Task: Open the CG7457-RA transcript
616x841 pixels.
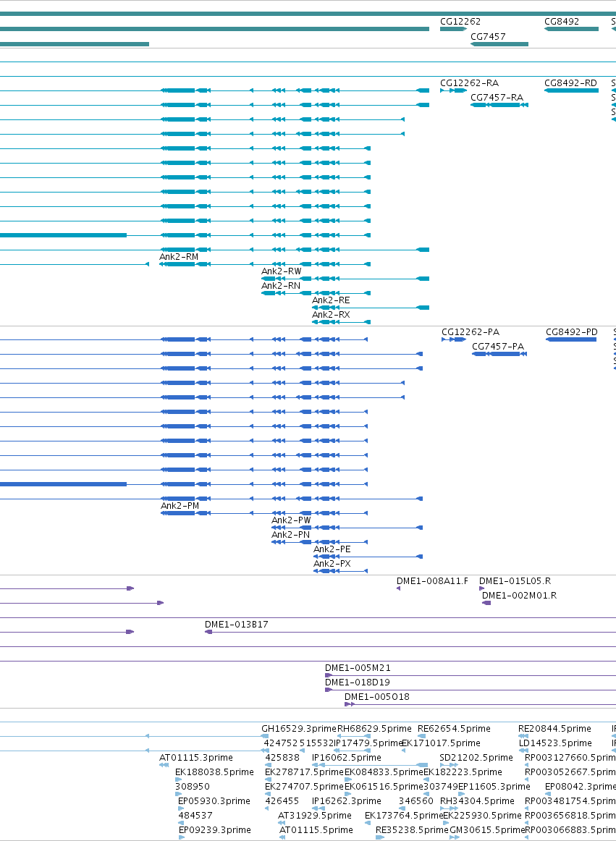Action: (x=497, y=98)
